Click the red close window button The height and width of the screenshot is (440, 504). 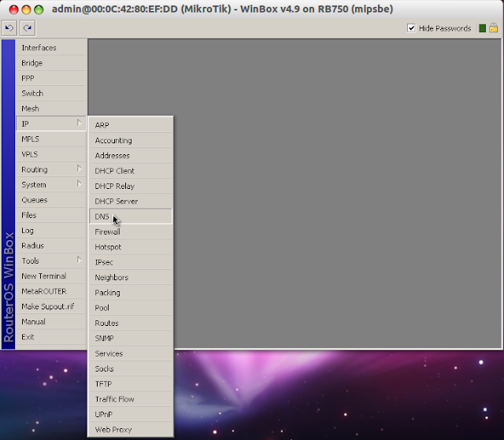click(x=14, y=9)
